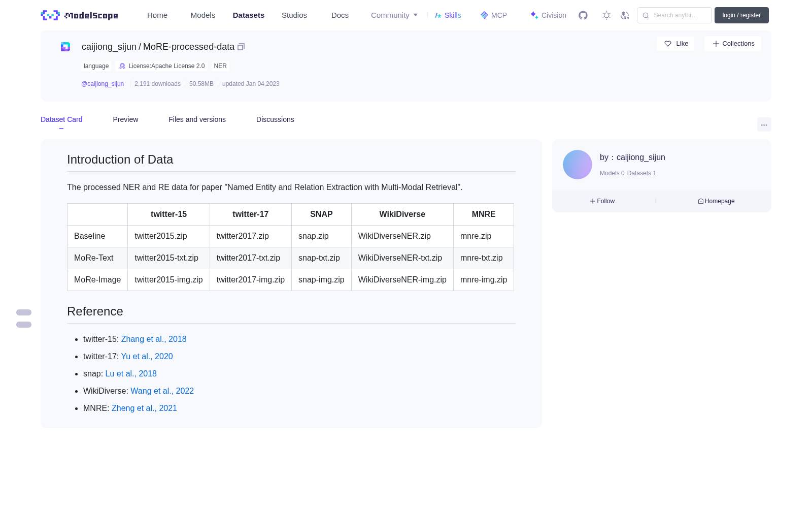This screenshot has width=812, height=508.
Task: Click the MCP diamond icon
Action: 484,15
